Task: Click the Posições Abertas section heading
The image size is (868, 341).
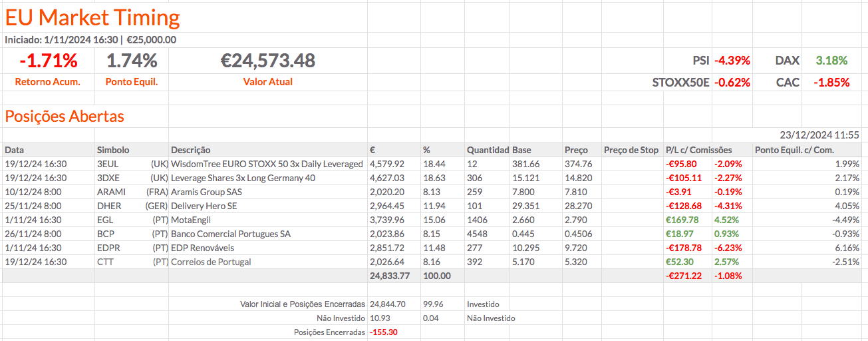Action: pyautogui.click(x=65, y=117)
